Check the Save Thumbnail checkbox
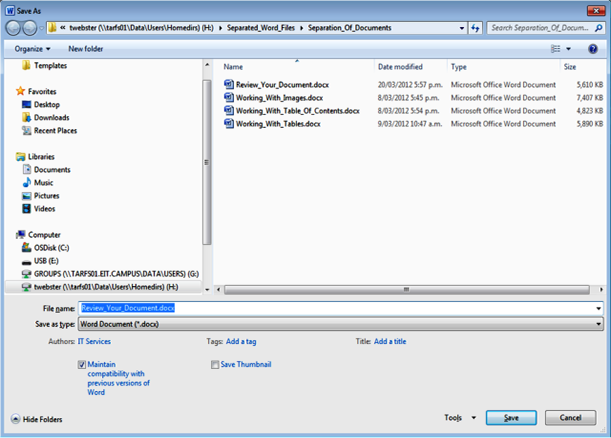Viewport: 611px width, 438px height. 215,365
